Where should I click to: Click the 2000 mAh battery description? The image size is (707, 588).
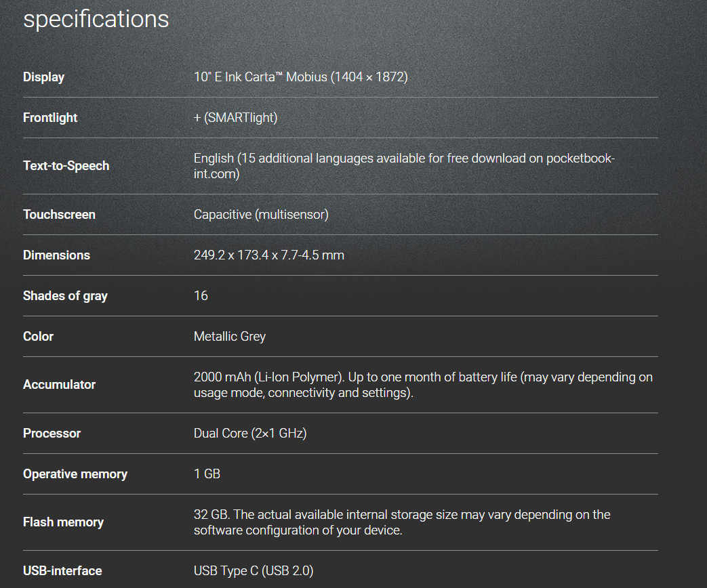pyautogui.click(x=423, y=385)
